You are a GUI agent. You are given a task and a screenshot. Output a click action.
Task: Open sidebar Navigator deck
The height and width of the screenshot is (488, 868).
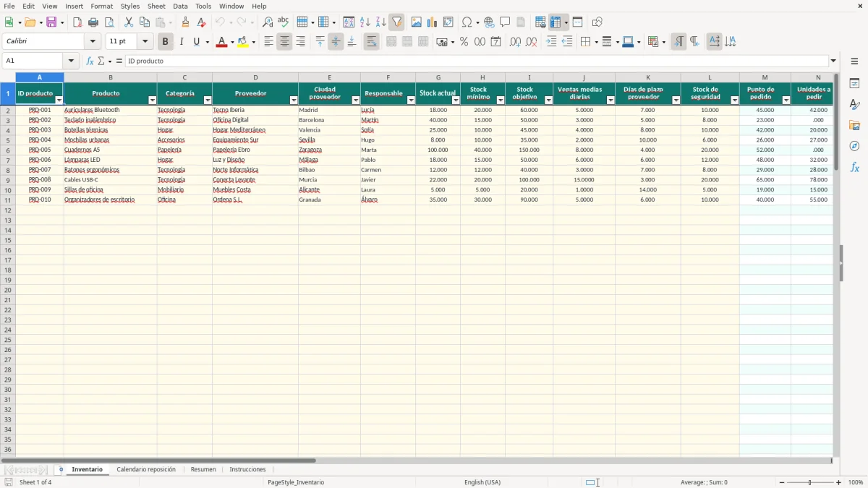tap(854, 146)
